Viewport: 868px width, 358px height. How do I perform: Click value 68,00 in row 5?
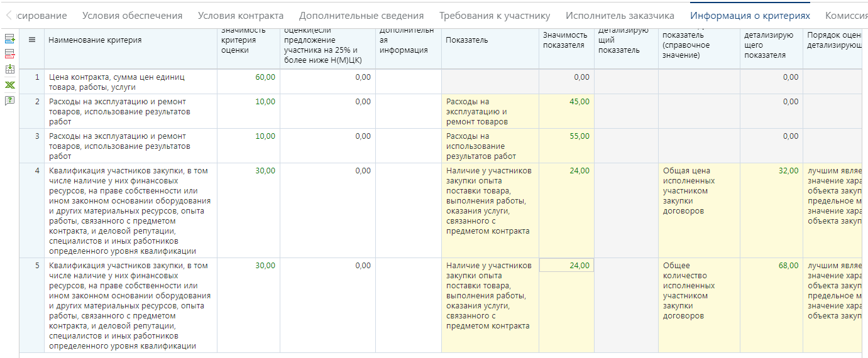coord(788,266)
